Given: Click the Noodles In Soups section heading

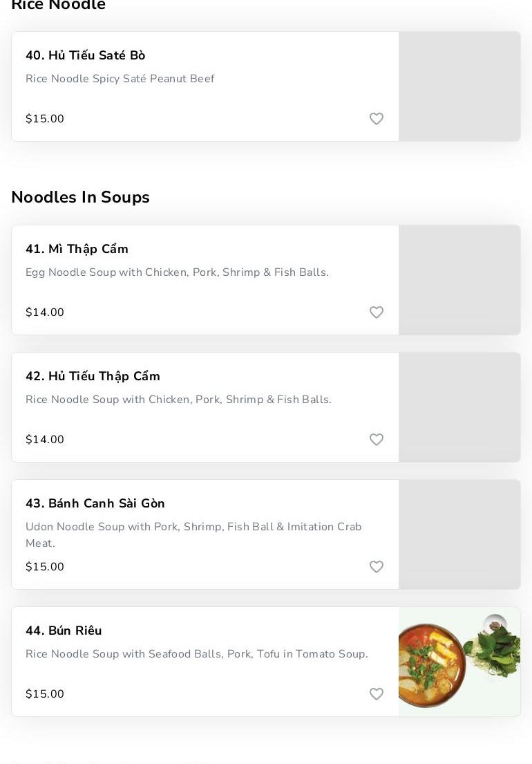Looking at the screenshot, I should [x=80, y=197].
